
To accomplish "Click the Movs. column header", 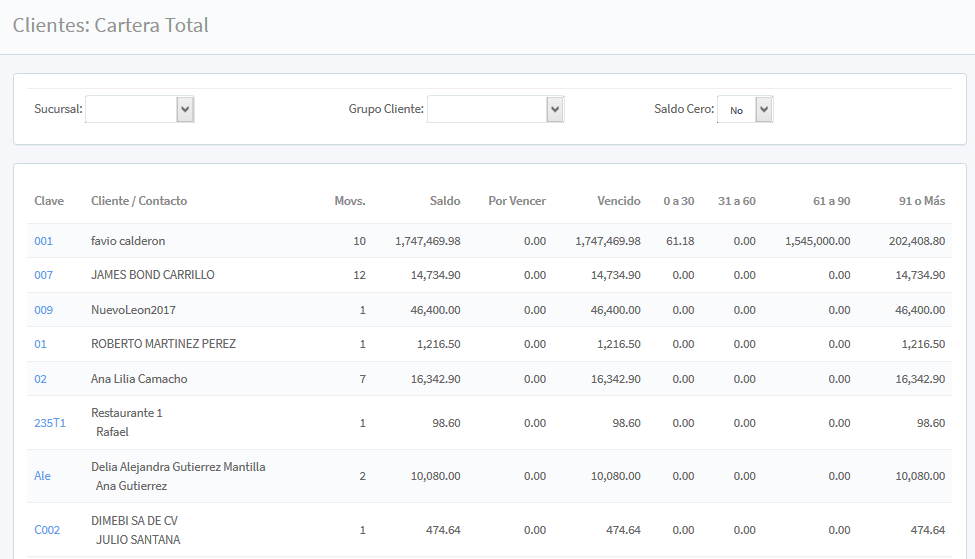I will tap(350, 201).
